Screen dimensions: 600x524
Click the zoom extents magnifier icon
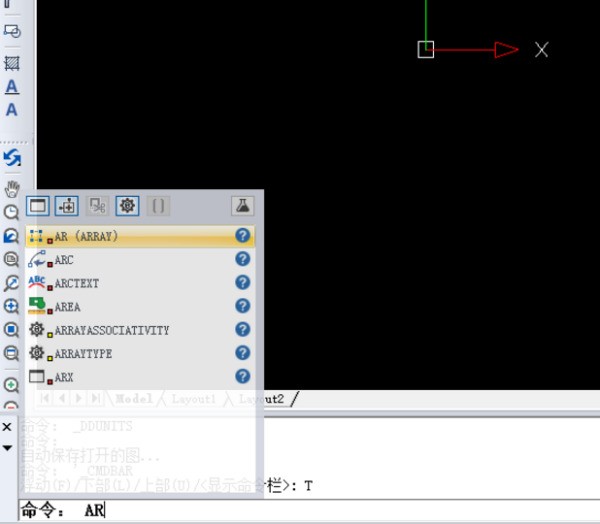[11, 353]
